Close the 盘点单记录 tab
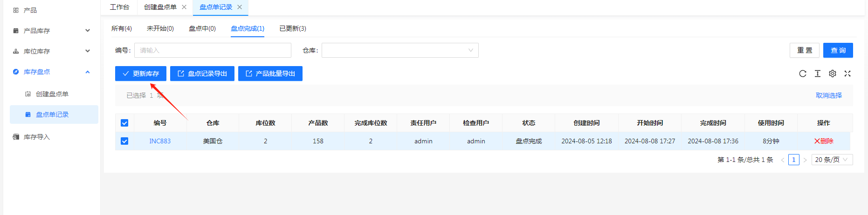 coord(240,7)
